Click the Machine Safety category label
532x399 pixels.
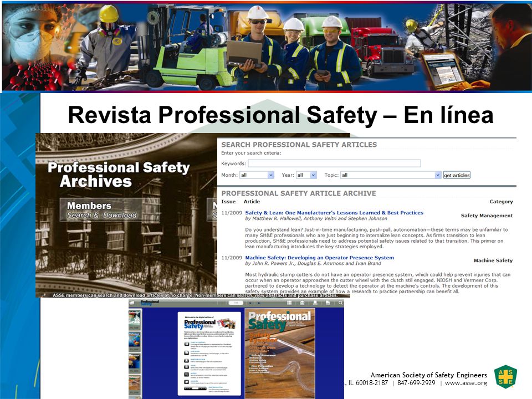(493, 260)
